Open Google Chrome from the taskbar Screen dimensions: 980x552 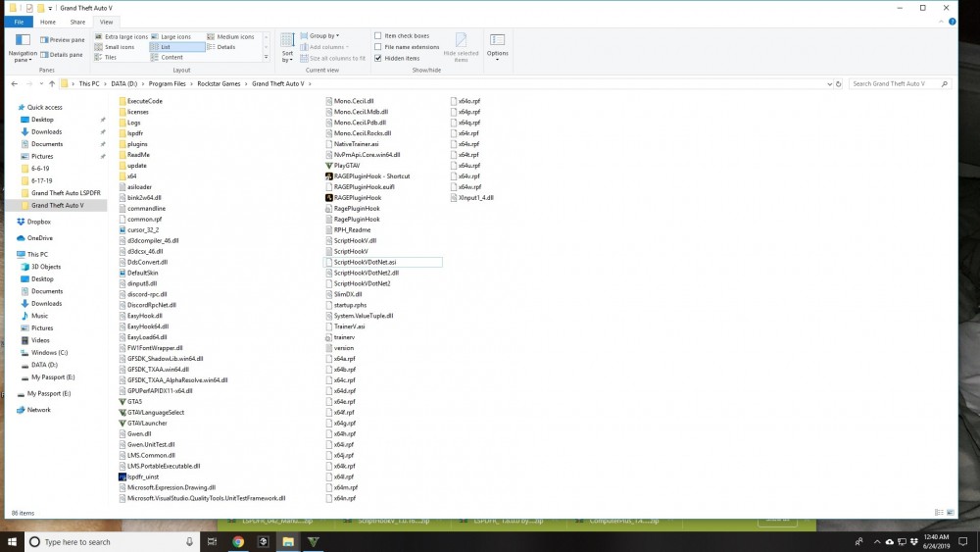click(x=238, y=541)
